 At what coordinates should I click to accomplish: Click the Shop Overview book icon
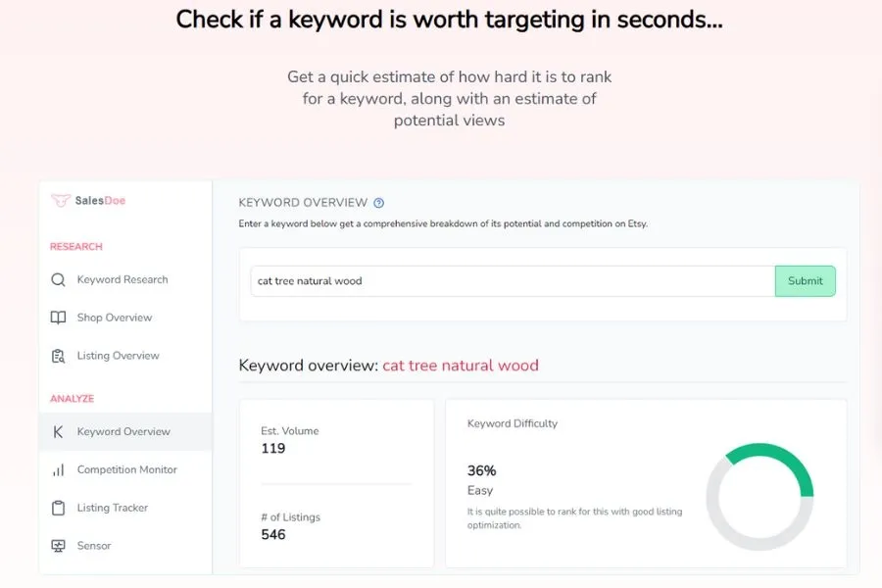(58, 318)
